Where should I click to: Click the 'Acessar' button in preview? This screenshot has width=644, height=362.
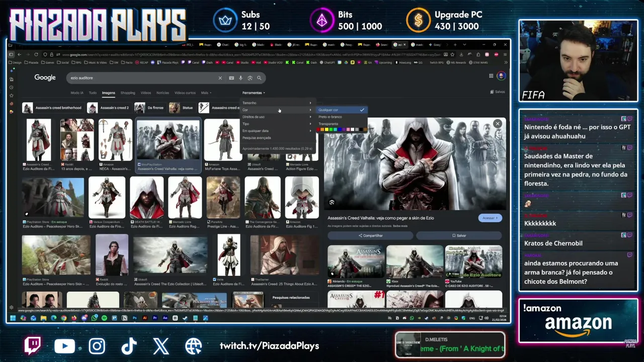click(x=490, y=218)
